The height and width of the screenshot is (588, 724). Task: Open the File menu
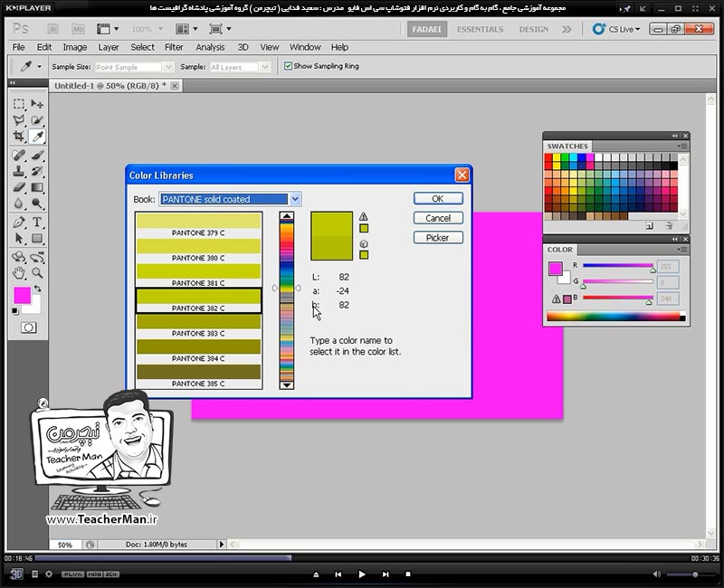coord(18,47)
